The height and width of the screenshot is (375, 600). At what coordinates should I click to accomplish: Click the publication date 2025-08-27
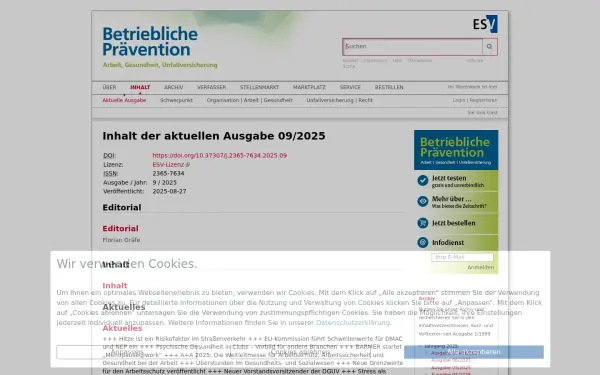click(169, 191)
